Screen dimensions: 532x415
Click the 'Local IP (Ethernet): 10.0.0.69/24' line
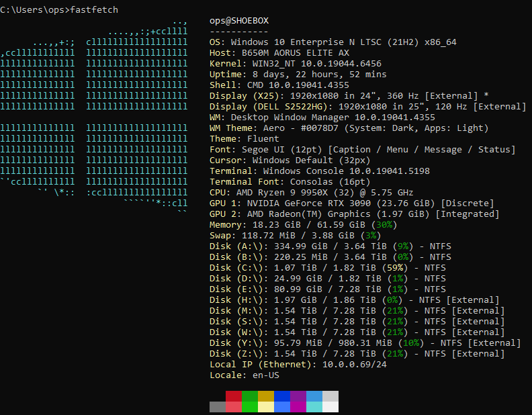coord(298,365)
